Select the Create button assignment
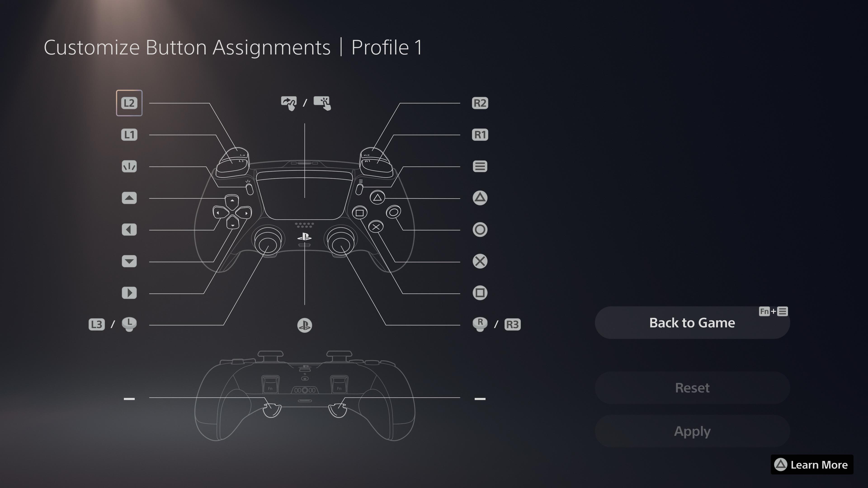The height and width of the screenshot is (488, 868). pyautogui.click(x=129, y=166)
